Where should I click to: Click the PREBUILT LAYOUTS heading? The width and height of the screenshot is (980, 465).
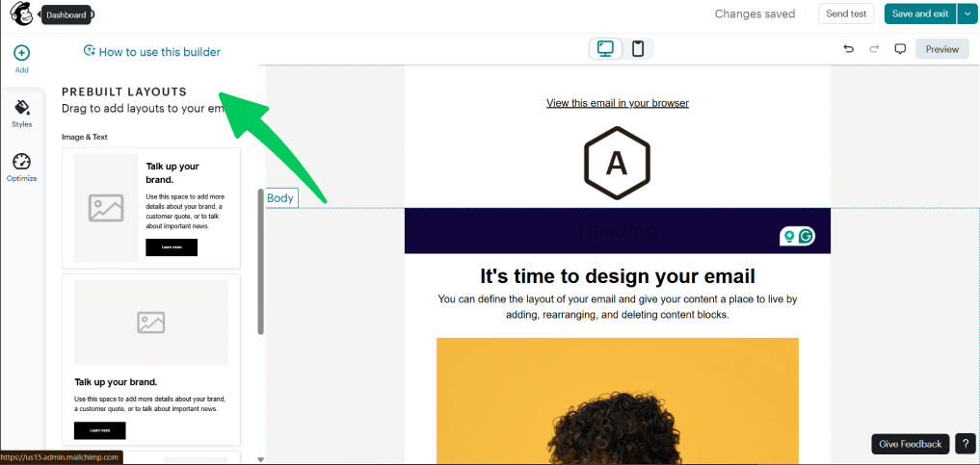(x=124, y=91)
